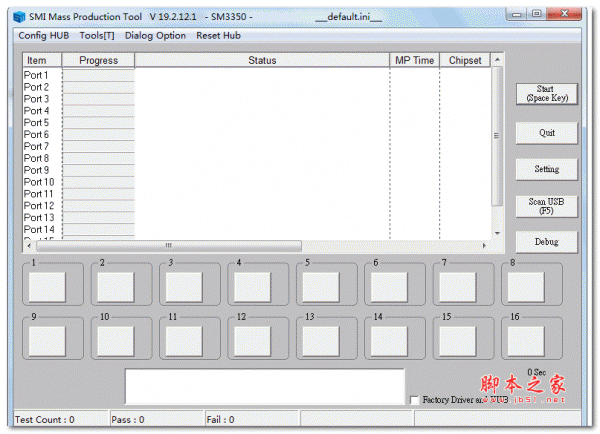Click the horizontal scrollbar right arrow
The image size is (600, 434).
[x=484, y=246]
